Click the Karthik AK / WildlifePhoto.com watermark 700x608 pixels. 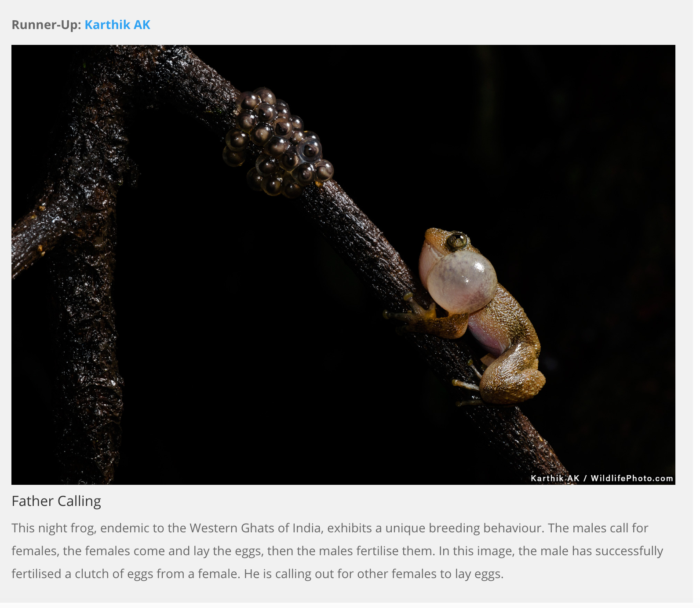tap(602, 478)
